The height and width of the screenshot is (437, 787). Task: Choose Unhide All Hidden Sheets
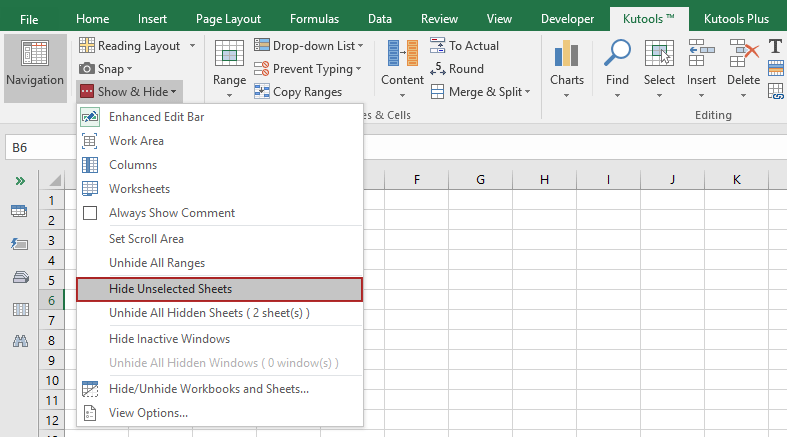[x=219, y=313]
